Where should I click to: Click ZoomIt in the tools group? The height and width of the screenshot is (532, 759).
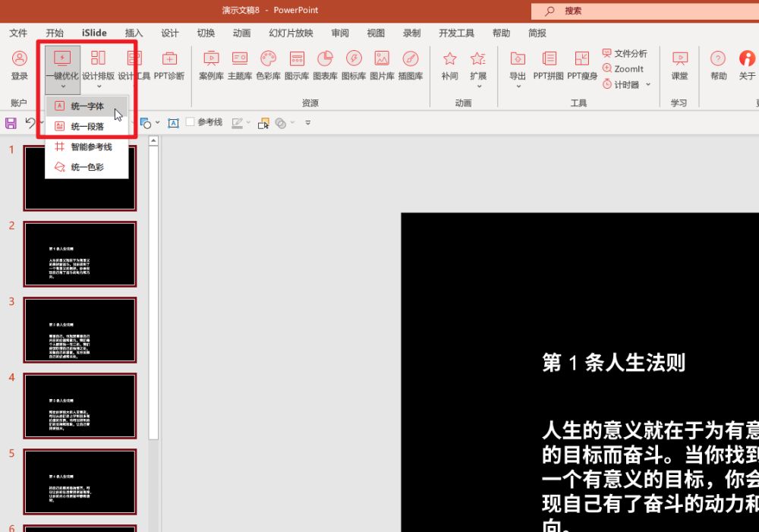point(624,68)
